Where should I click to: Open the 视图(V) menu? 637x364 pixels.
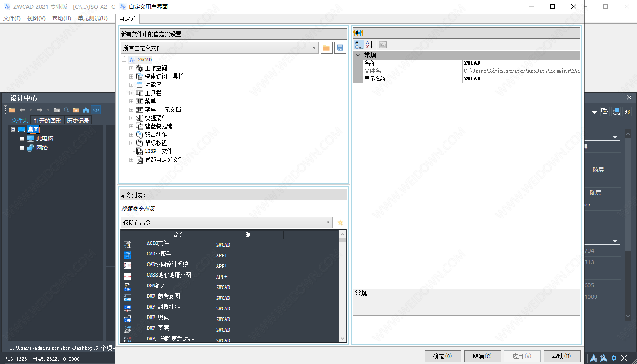(x=36, y=18)
